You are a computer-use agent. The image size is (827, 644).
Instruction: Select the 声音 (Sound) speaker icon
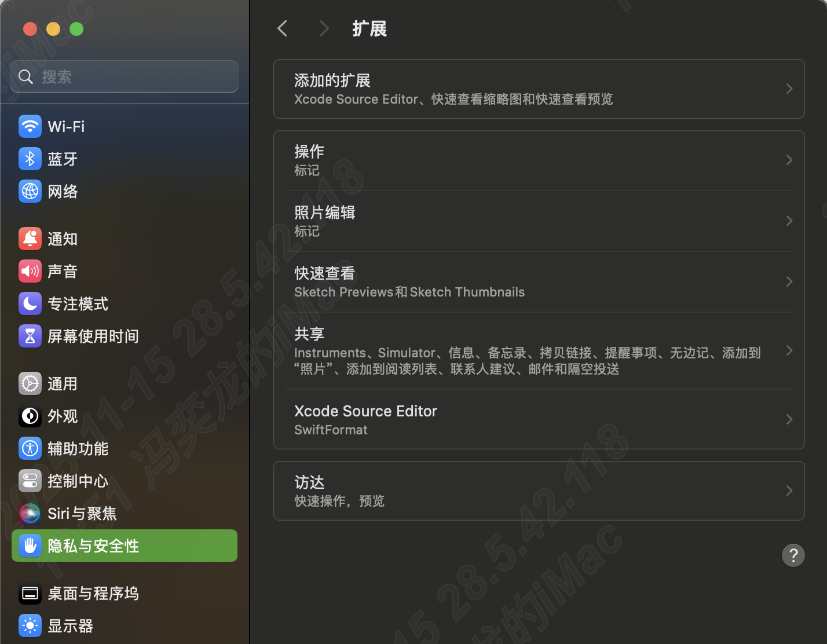30,271
